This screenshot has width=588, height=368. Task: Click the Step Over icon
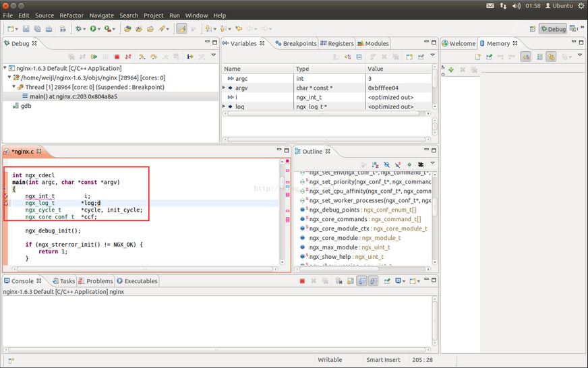[153, 57]
